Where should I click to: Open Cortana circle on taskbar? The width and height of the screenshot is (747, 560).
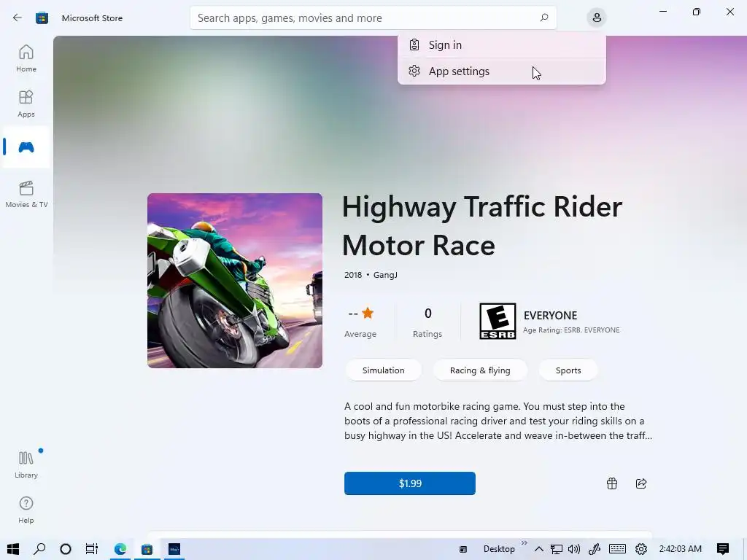point(66,549)
